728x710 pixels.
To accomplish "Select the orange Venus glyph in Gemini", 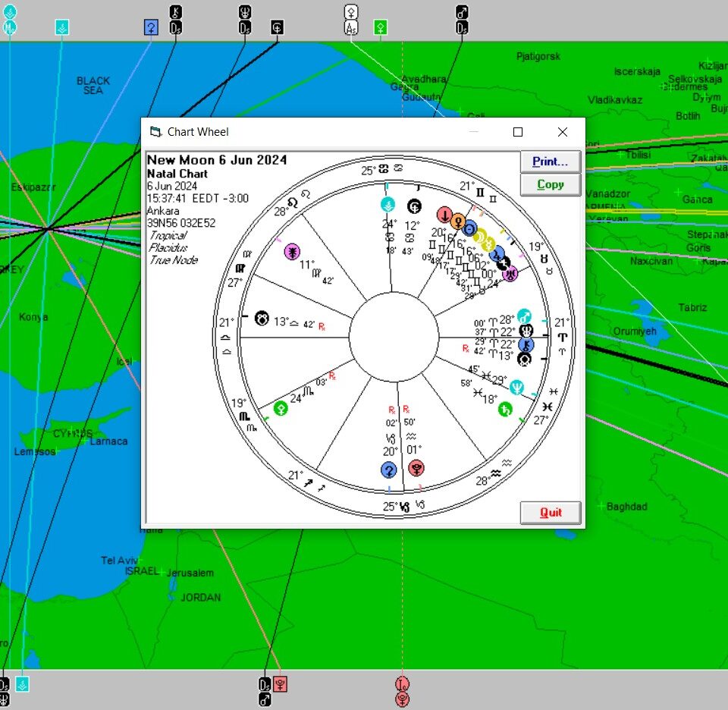I will pyautogui.click(x=458, y=221).
